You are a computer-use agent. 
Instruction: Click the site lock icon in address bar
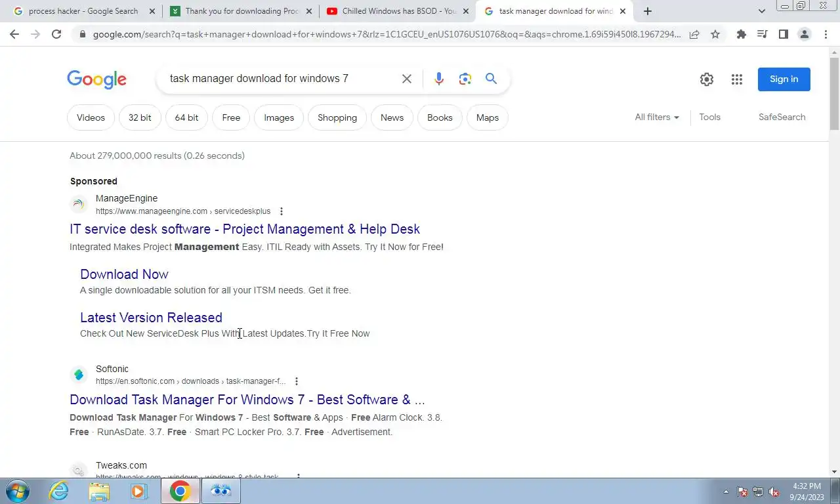pos(81,34)
